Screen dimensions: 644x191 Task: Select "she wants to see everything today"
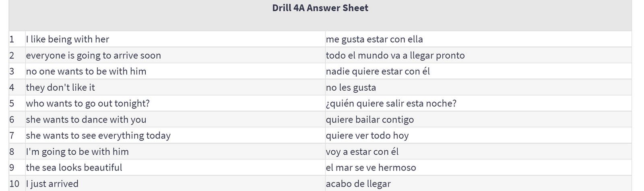pyautogui.click(x=98, y=135)
